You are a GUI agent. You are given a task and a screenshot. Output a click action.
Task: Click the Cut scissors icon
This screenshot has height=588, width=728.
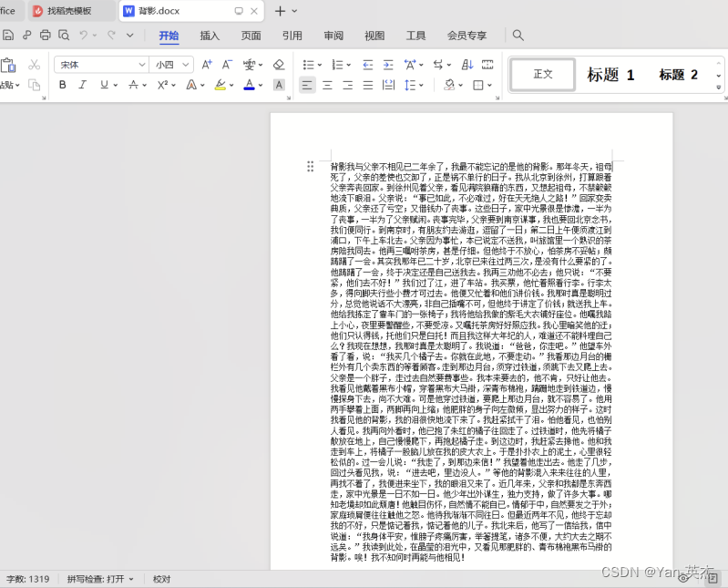[34, 65]
